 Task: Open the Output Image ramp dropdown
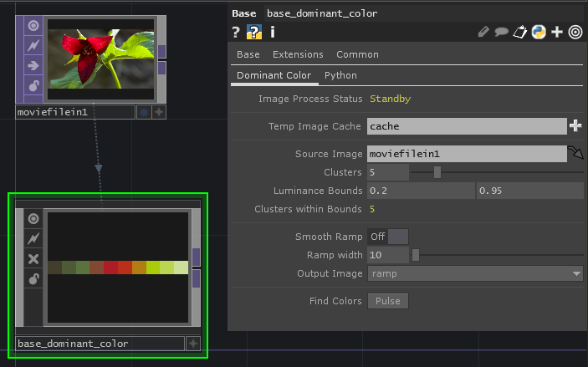point(475,273)
